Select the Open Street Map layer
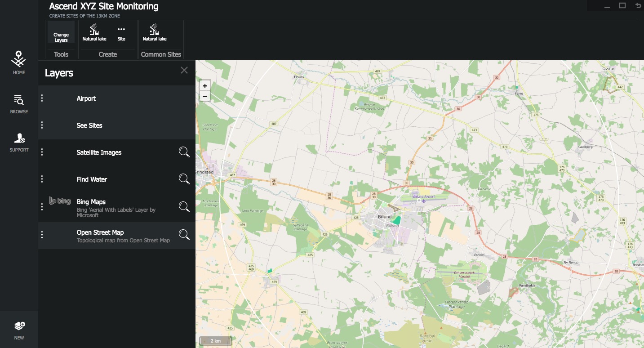The image size is (644, 348). [117, 236]
